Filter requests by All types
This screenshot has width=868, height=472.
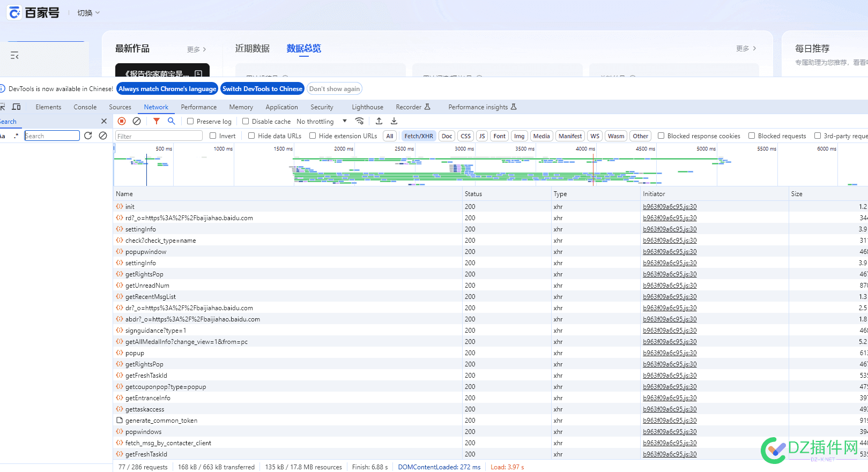(x=390, y=136)
